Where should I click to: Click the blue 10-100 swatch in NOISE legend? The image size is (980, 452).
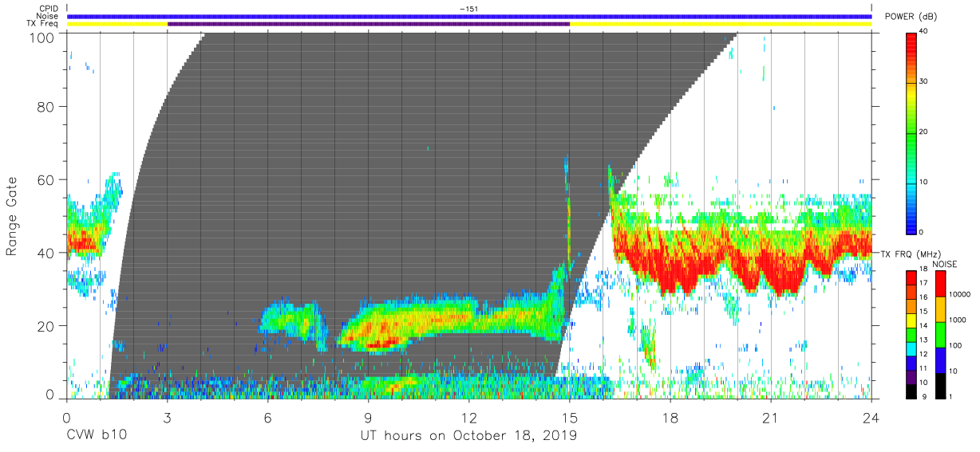(x=940, y=360)
